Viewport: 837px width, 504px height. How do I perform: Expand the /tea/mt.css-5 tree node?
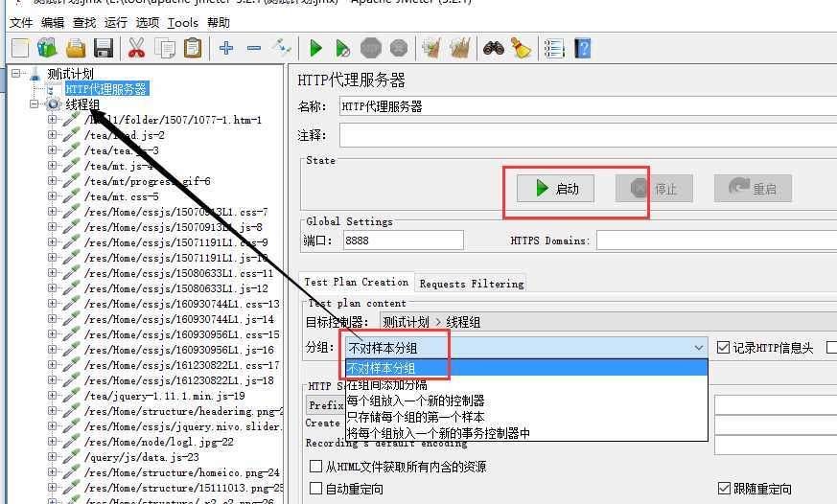(53, 195)
